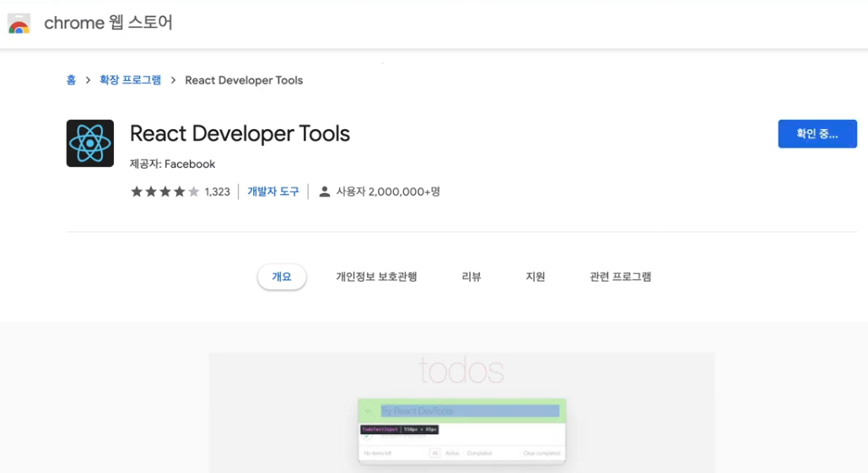Click the todos screenshot preview
The height and width of the screenshot is (473, 868).
[x=461, y=412]
